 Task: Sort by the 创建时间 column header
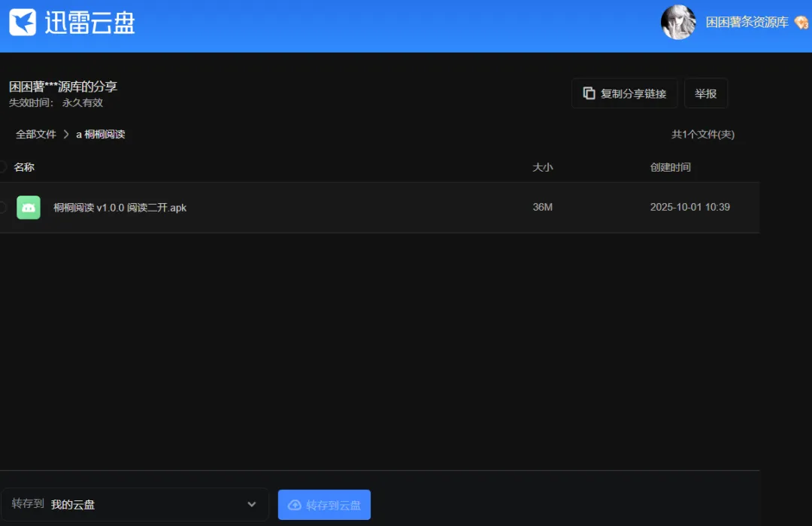pos(670,167)
